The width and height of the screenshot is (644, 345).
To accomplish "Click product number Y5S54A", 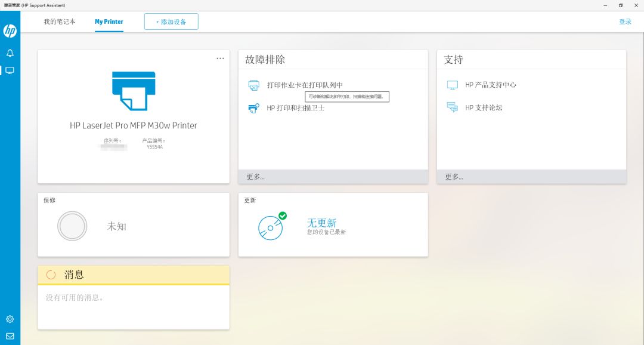I will pyautogui.click(x=154, y=147).
